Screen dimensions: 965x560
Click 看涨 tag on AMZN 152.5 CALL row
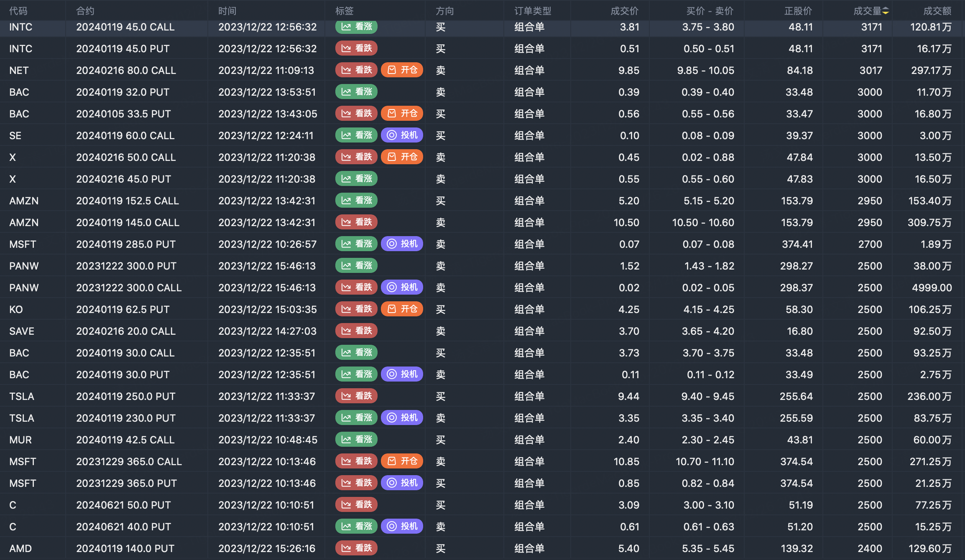click(x=356, y=201)
